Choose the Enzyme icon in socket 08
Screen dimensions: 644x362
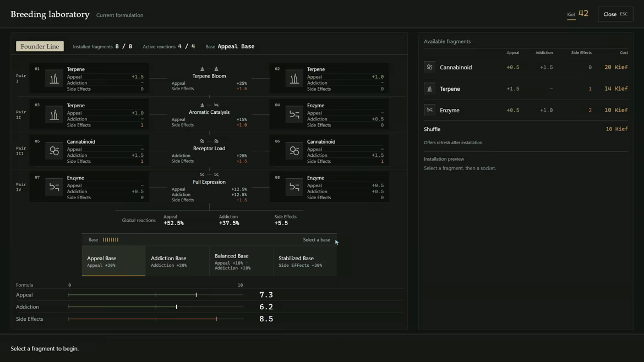[x=294, y=187]
